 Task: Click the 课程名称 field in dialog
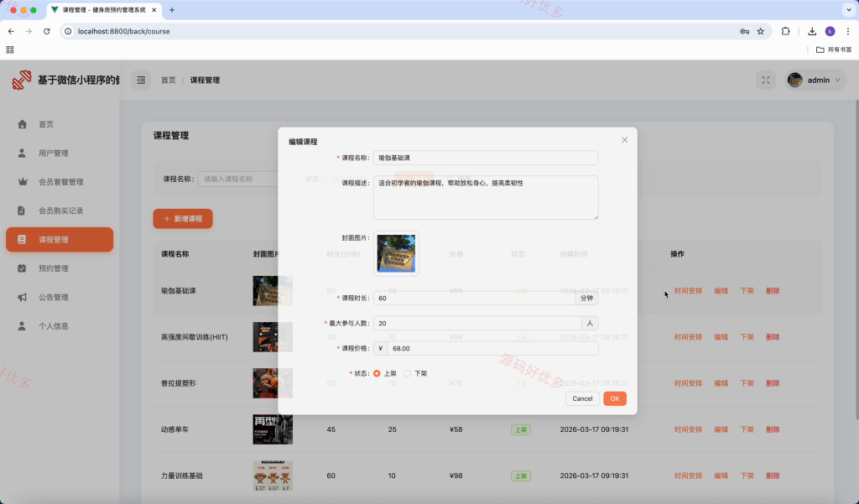(x=486, y=158)
